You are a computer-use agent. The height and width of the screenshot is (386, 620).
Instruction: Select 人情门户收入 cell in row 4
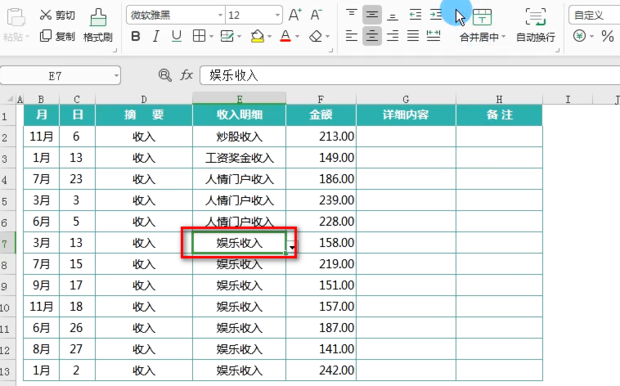tap(239, 179)
